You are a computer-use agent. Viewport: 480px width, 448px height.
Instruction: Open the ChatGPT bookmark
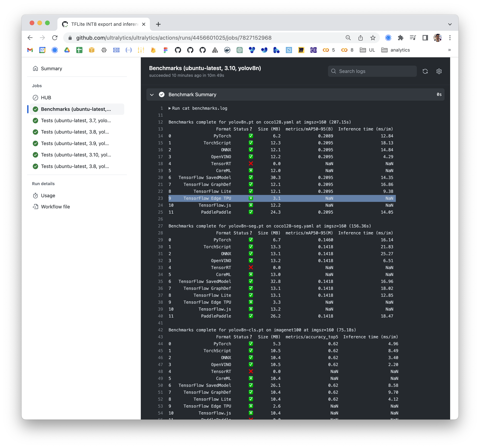tap(239, 50)
